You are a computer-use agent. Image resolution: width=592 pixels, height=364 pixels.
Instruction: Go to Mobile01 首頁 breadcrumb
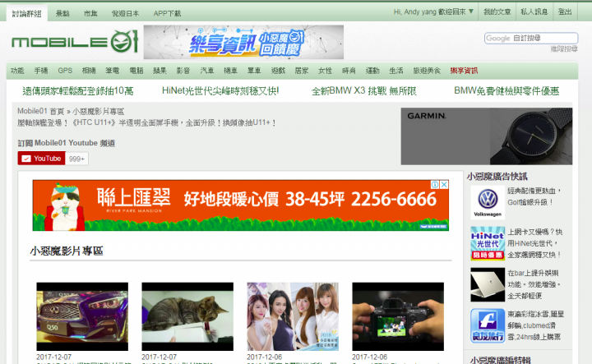(x=41, y=111)
